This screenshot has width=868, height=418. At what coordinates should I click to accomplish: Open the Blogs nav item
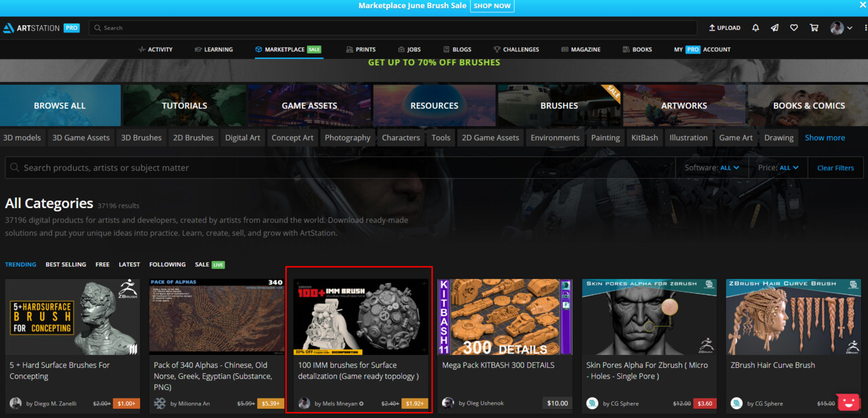(x=457, y=49)
